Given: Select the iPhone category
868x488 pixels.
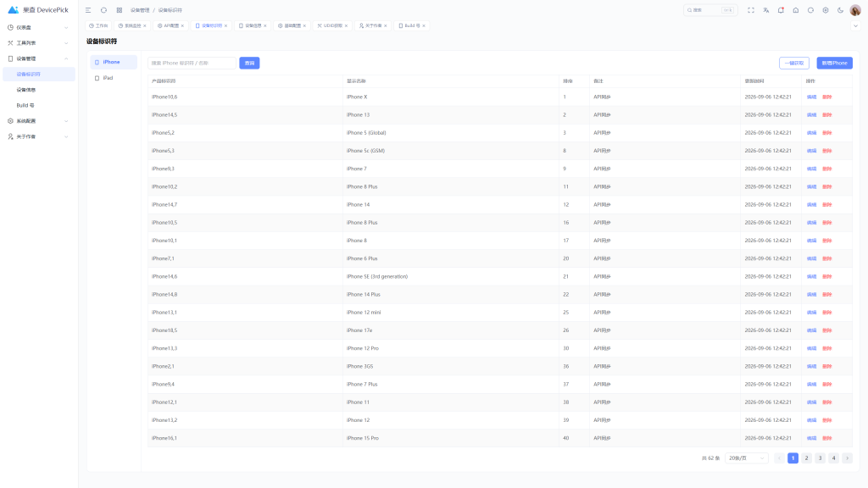Looking at the screenshot, I should coord(114,62).
